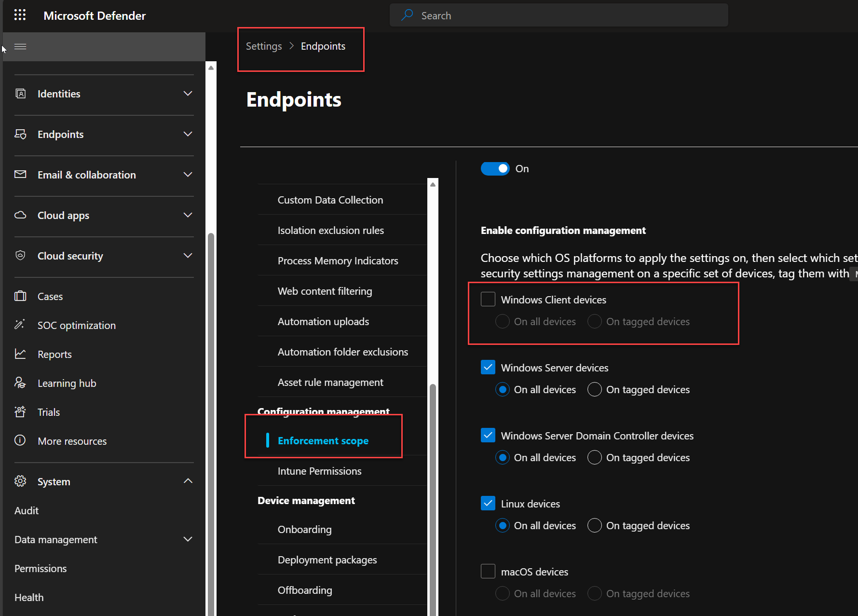Expand the Data management chevron
The width and height of the screenshot is (858, 616).
tap(188, 539)
